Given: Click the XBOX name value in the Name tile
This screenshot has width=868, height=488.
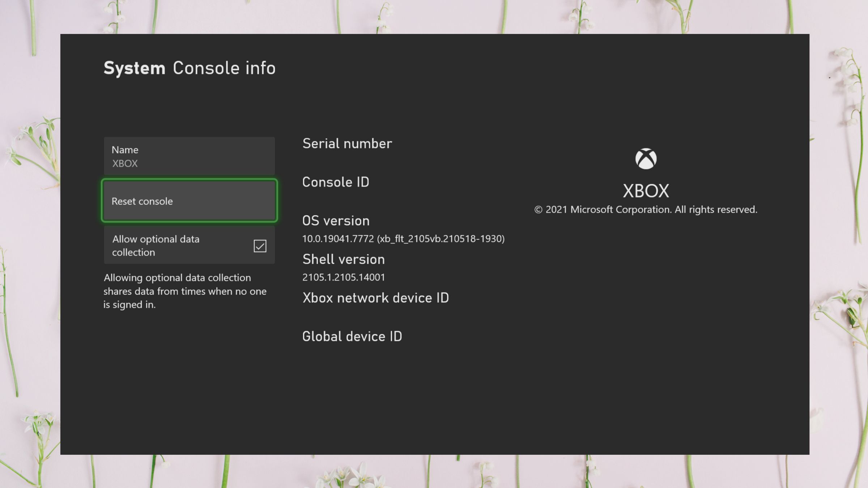Looking at the screenshot, I should pos(124,163).
